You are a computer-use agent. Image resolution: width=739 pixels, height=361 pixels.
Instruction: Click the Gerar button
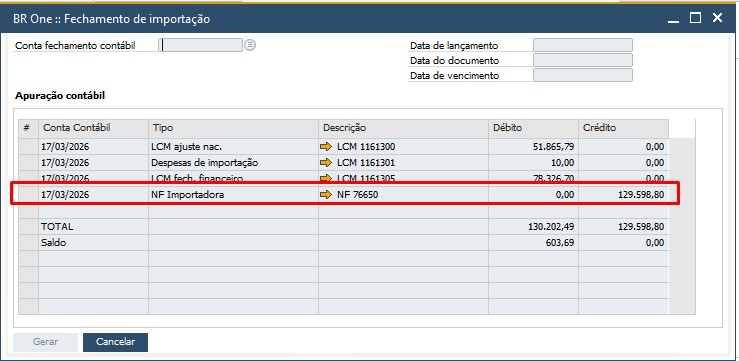[x=45, y=342]
